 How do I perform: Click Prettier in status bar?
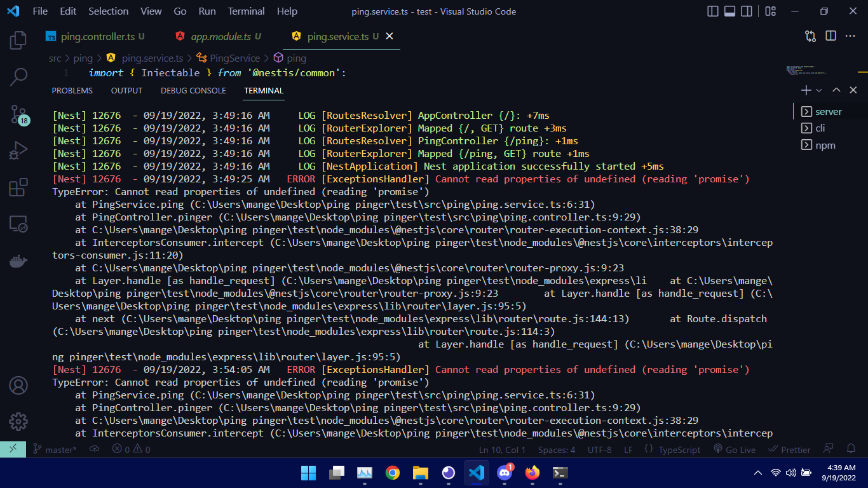[x=789, y=449]
